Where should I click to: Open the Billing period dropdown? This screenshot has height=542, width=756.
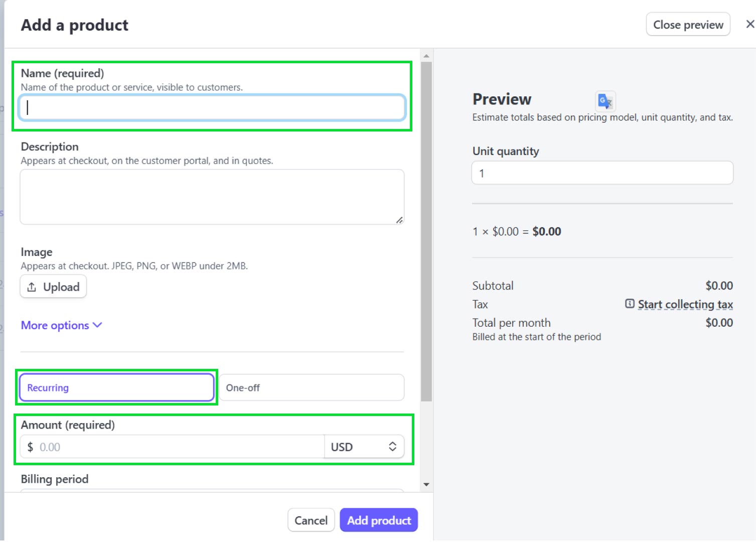211,493
